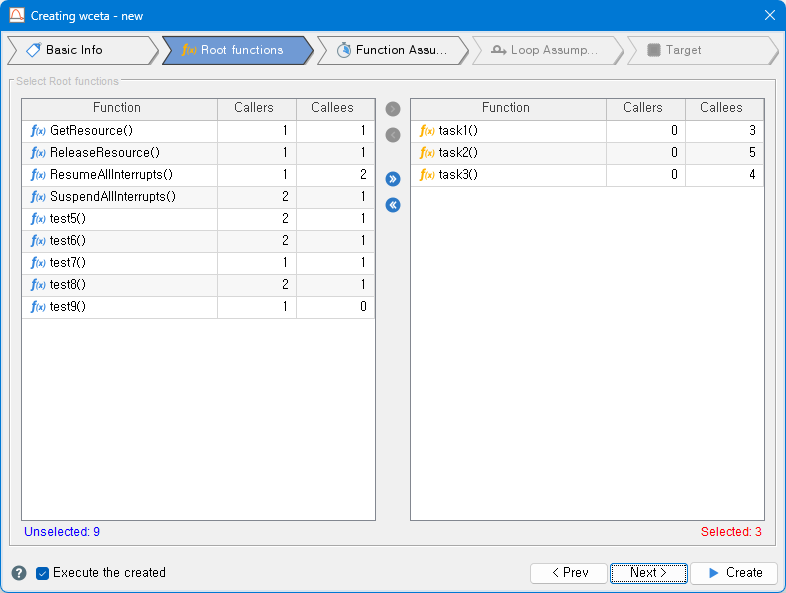Image resolution: width=786 pixels, height=593 pixels.
Task: Click the move-all-right double arrow icon
Action: click(x=393, y=179)
